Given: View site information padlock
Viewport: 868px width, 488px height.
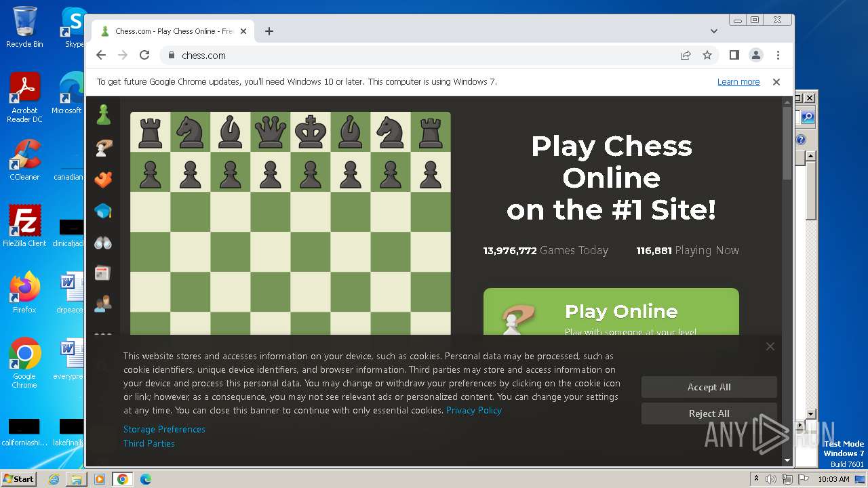Looking at the screenshot, I should click(x=172, y=55).
